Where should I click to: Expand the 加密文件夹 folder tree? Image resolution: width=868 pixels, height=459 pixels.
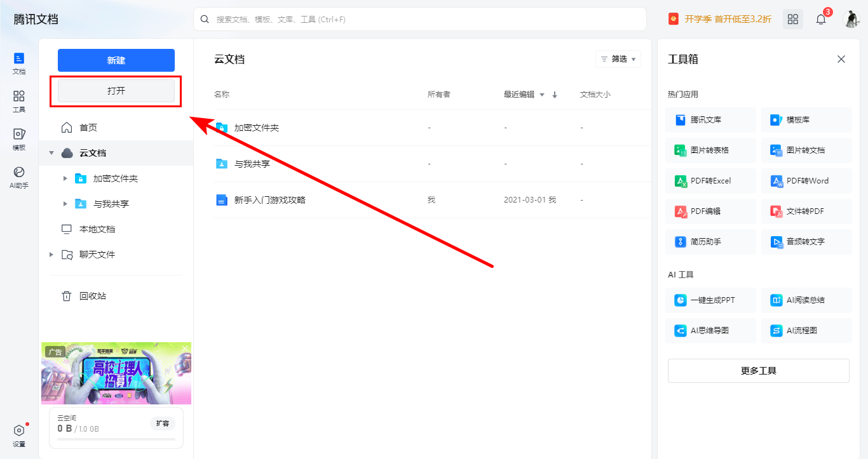coord(66,178)
